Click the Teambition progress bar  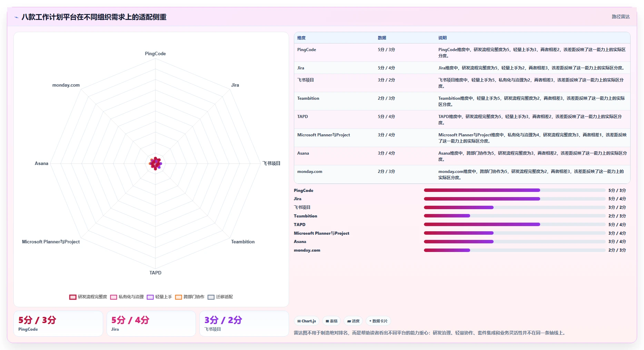click(x=515, y=216)
